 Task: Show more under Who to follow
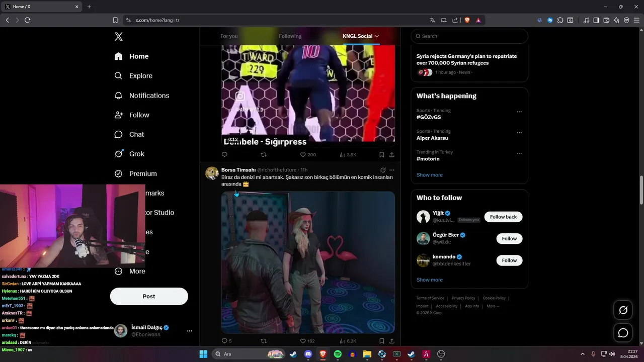(x=430, y=280)
